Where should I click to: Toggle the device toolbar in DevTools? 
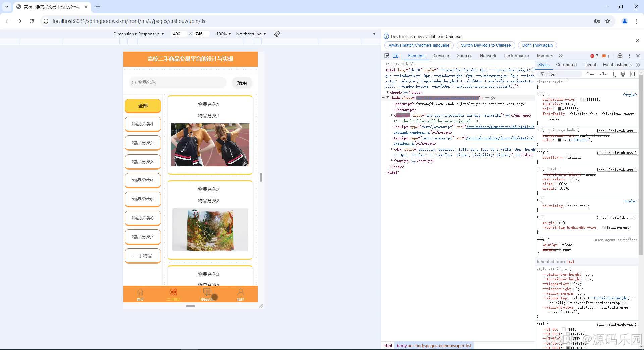tap(396, 56)
